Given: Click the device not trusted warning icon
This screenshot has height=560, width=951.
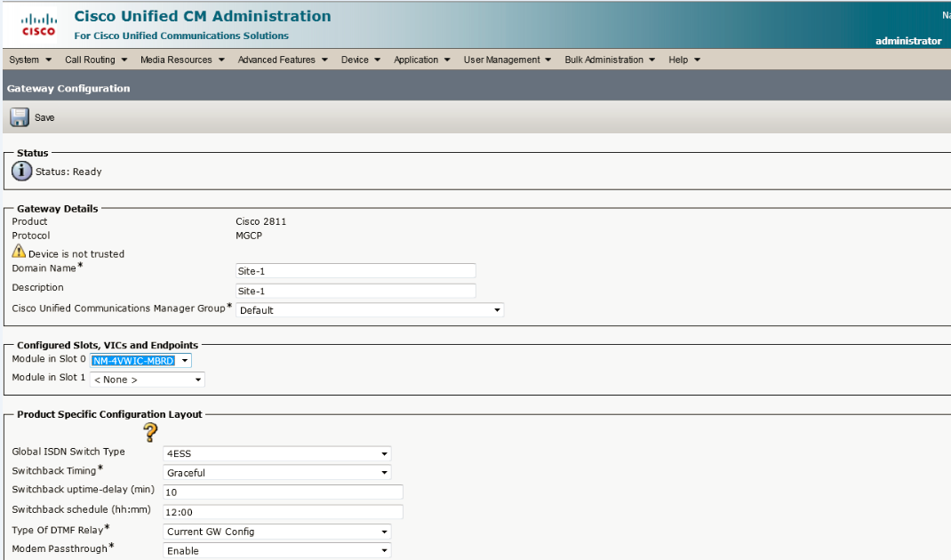Looking at the screenshot, I should tap(19, 252).
